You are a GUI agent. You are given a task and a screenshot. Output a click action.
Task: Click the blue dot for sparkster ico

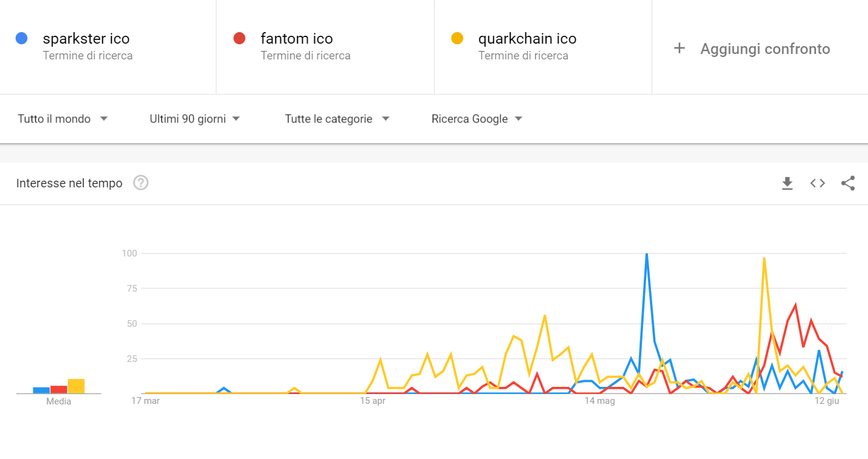pyautogui.click(x=22, y=38)
